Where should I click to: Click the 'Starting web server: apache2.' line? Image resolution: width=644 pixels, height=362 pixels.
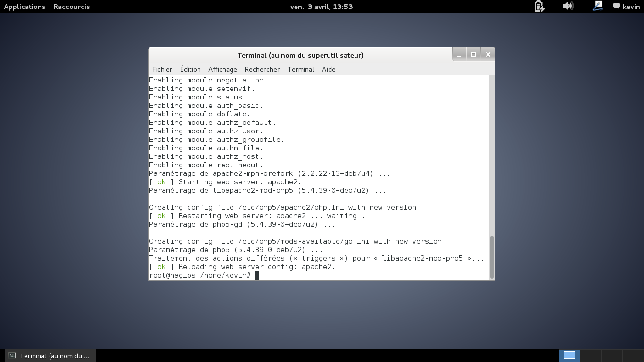point(225,182)
